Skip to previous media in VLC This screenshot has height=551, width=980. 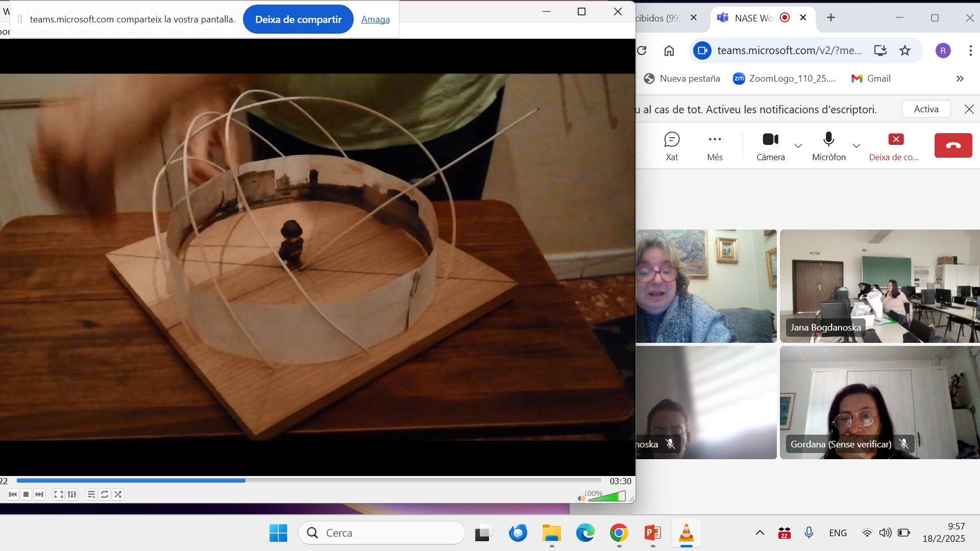coord(13,494)
